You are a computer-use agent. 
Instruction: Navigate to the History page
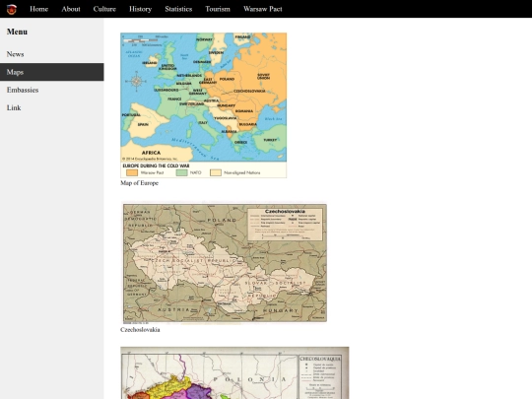point(141,9)
